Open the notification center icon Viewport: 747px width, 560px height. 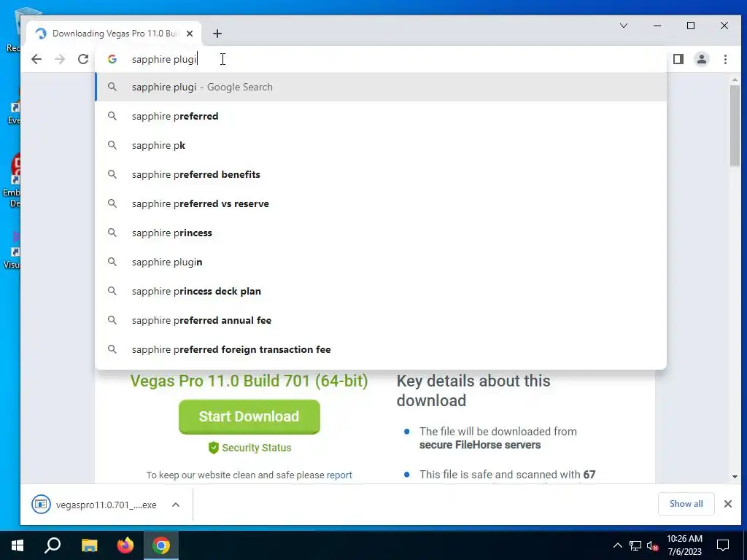pyautogui.click(x=723, y=545)
